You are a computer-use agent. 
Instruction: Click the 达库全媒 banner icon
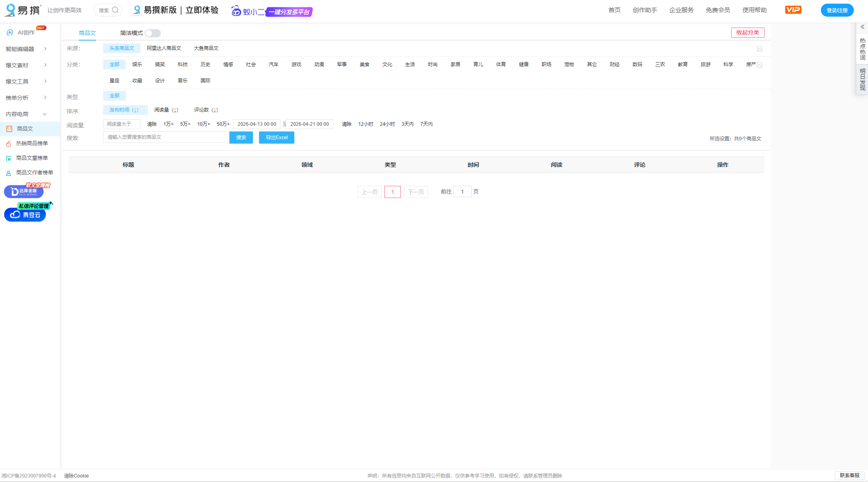click(x=24, y=191)
